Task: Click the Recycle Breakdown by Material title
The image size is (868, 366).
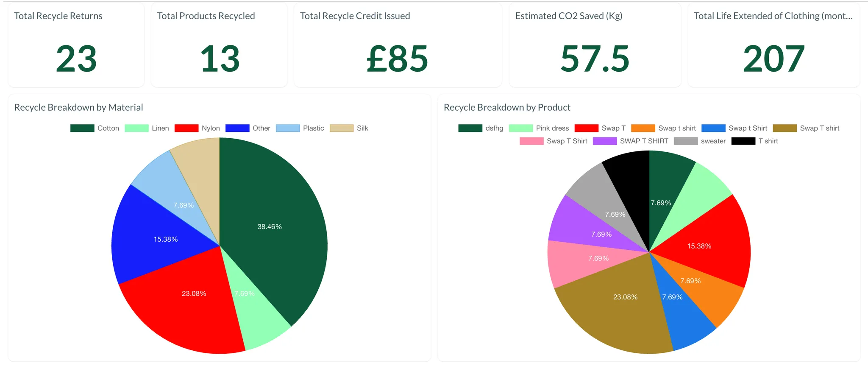Action: (78, 107)
